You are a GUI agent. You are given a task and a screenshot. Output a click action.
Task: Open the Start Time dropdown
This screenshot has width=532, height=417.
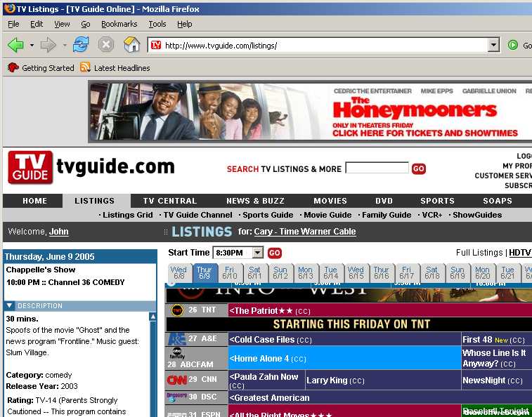[257, 253]
